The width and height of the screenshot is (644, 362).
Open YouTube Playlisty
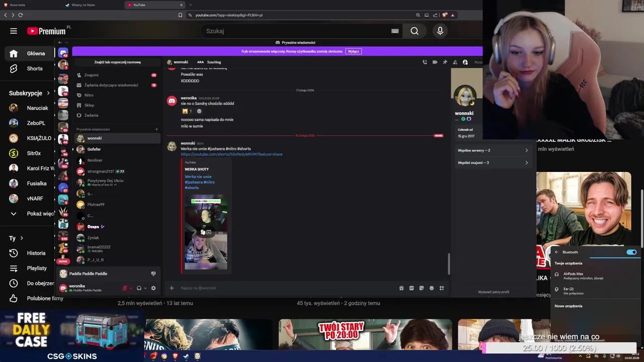(x=29, y=268)
